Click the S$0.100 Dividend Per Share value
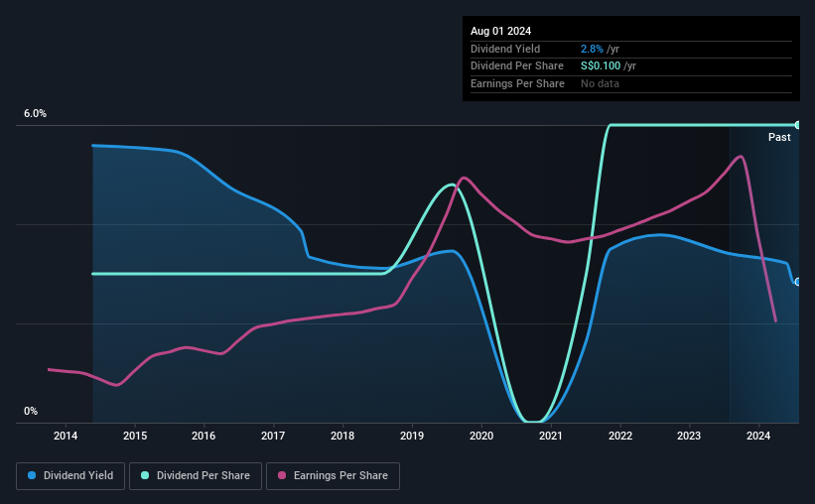Viewport: 815px width, 504px height. point(601,66)
